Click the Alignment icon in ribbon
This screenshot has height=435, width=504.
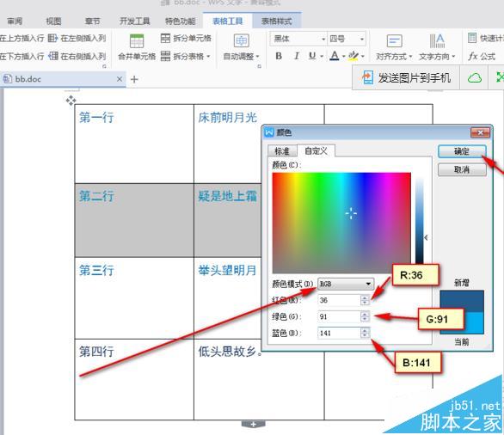coord(394,41)
